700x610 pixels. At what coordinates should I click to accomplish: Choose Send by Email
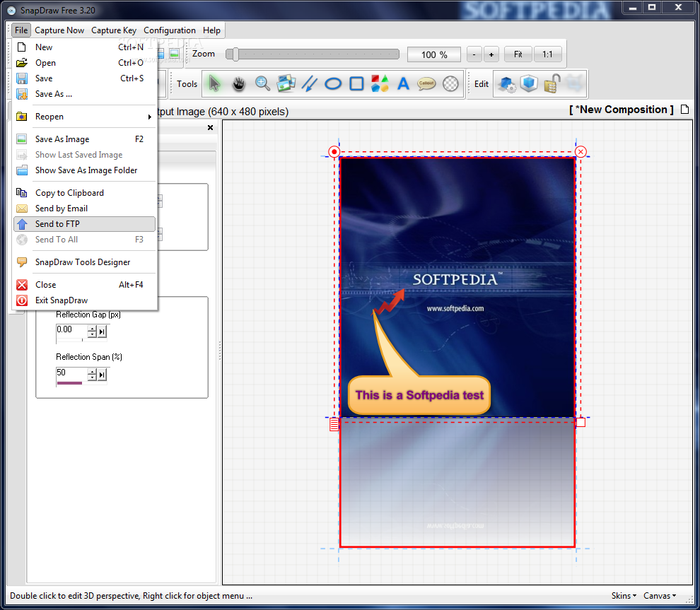click(85, 209)
